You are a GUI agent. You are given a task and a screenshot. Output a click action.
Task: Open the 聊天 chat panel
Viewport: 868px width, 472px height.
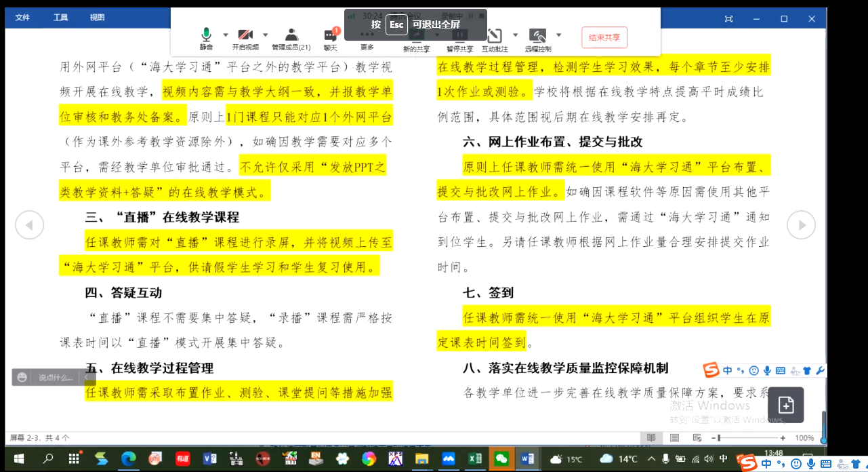[331, 39]
